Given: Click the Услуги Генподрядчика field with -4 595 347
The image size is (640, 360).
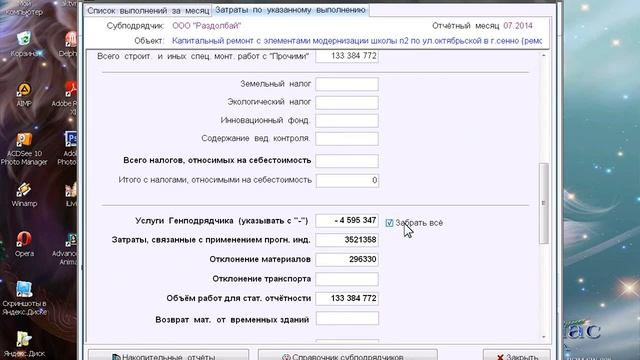Looking at the screenshot, I should coord(347,221).
